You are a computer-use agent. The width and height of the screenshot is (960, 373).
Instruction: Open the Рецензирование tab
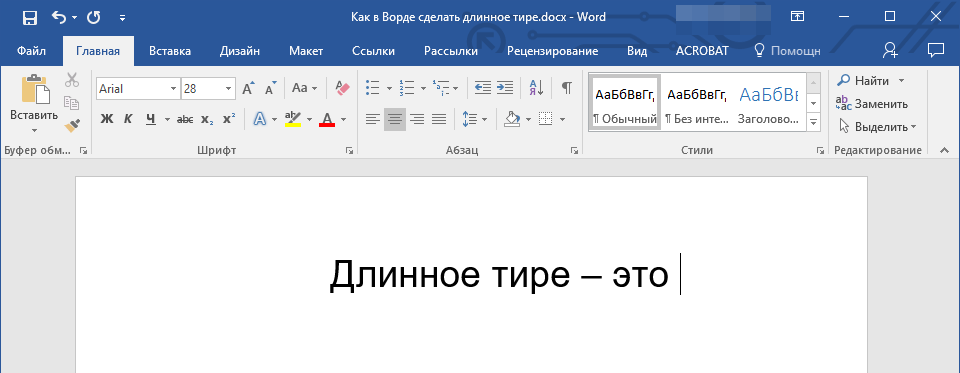coord(552,51)
